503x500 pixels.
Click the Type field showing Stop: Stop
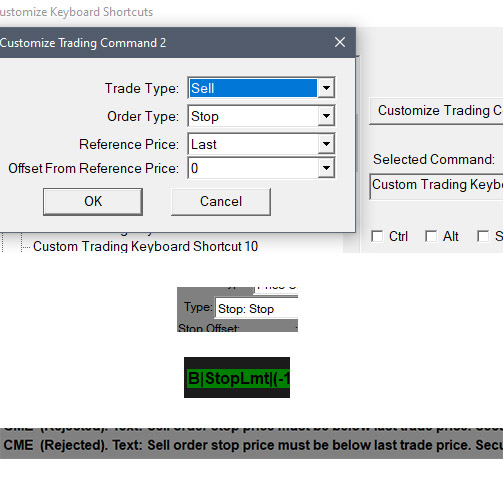(x=256, y=309)
